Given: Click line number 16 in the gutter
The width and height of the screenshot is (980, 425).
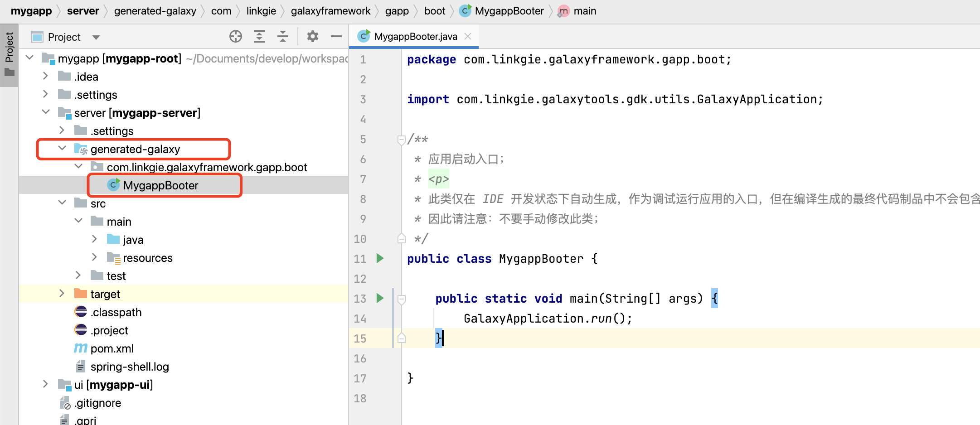Looking at the screenshot, I should [360, 358].
